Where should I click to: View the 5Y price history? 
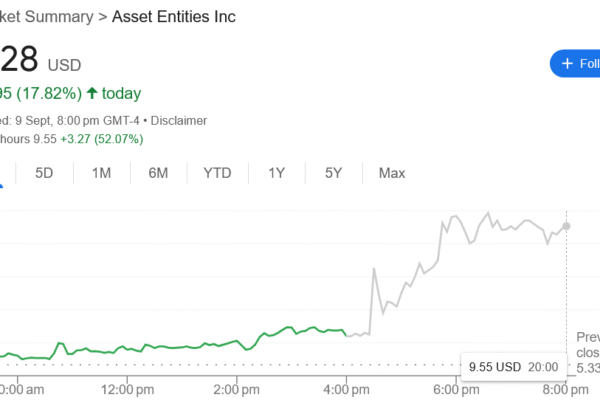[334, 173]
